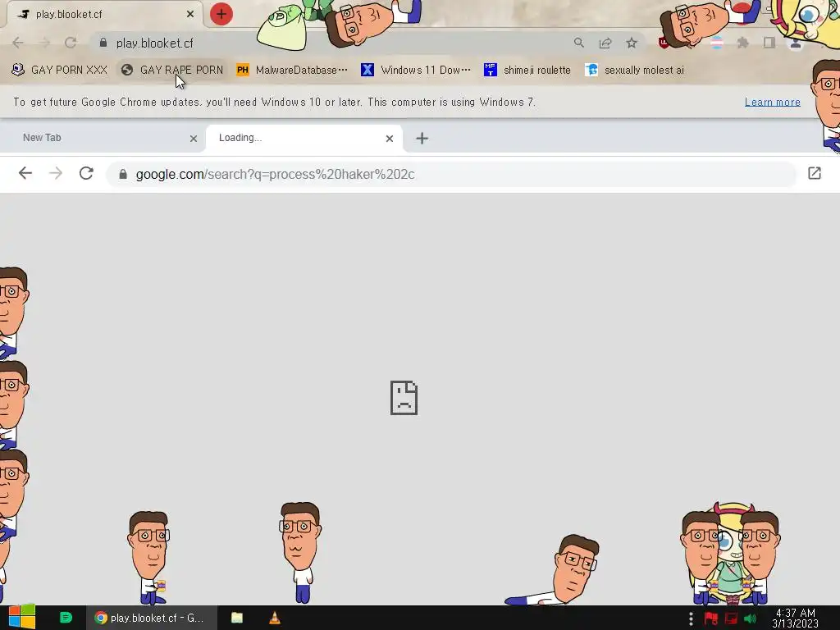Open the Windows Start button
The image size is (840, 630).
point(22,618)
